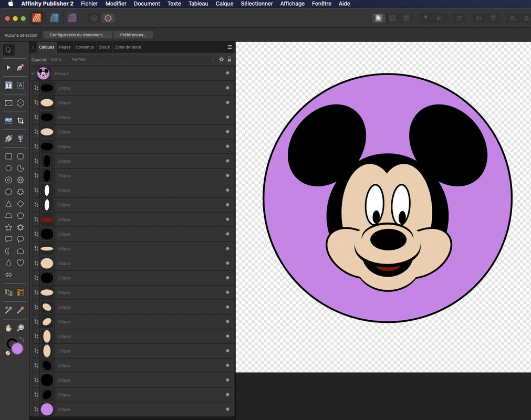Open the Layers panel hamburger menu
The width and height of the screenshot is (531, 420).
click(x=230, y=47)
